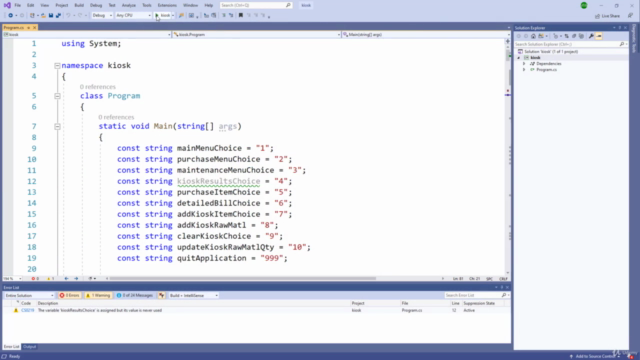640x360 pixels.
Task: Toggle the 0 of 24 Messages filter
Action: tap(135, 296)
